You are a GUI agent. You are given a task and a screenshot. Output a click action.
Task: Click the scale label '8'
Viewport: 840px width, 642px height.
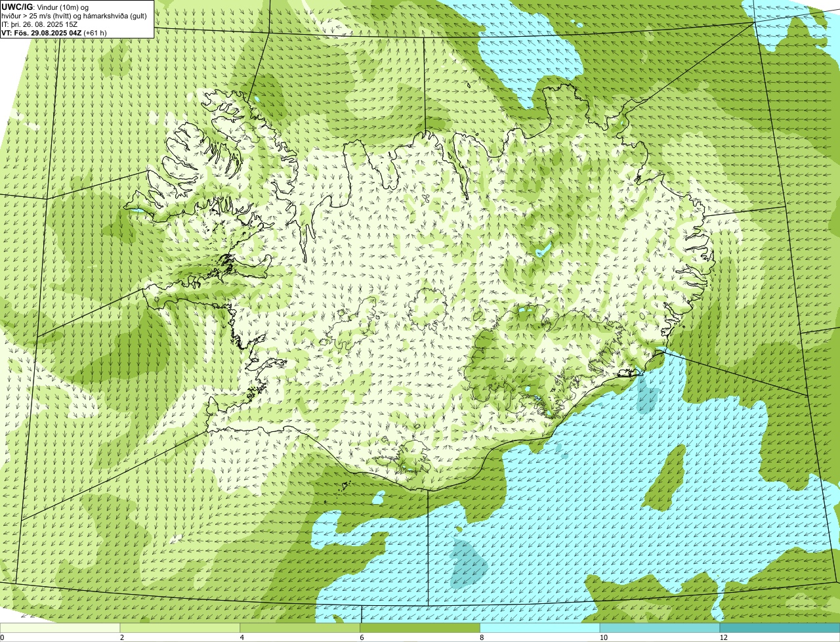[482, 637]
